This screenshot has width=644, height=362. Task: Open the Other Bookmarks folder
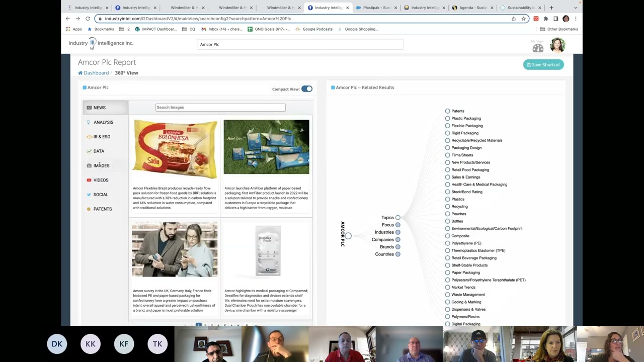click(x=559, y=29)
